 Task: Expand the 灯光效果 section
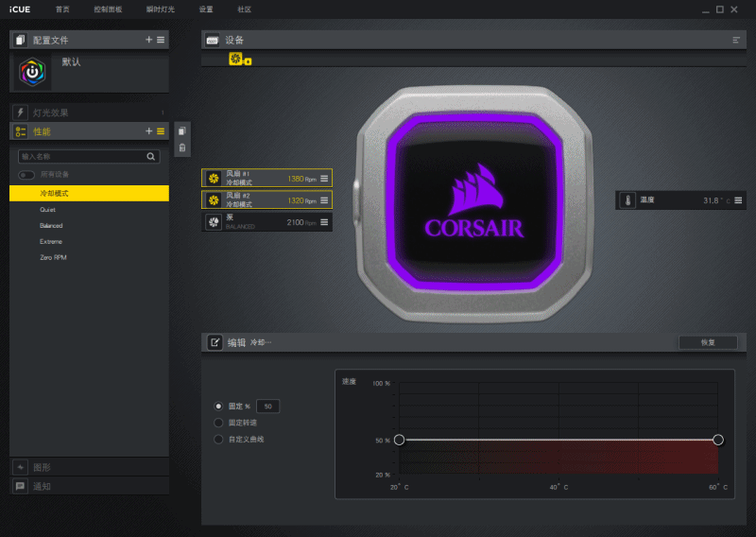89,113
